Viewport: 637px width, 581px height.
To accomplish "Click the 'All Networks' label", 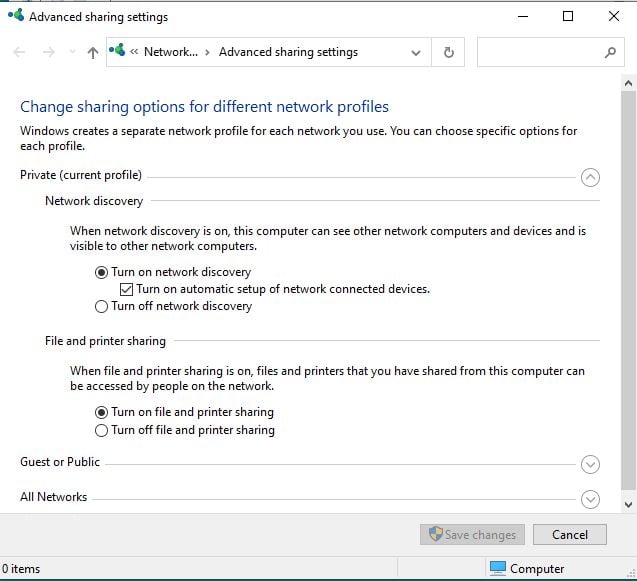I will pyautogui.click(x=54, y=497).
